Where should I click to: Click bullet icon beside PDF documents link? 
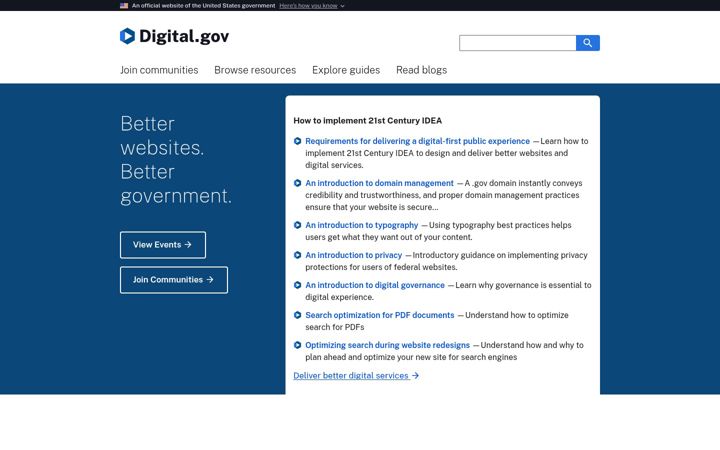298,315
